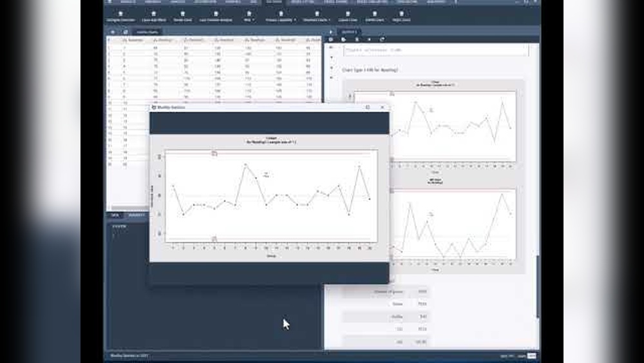Open the Loss Function Analysis tool
This screenshot has height=363, width=644.
(216, 17)
